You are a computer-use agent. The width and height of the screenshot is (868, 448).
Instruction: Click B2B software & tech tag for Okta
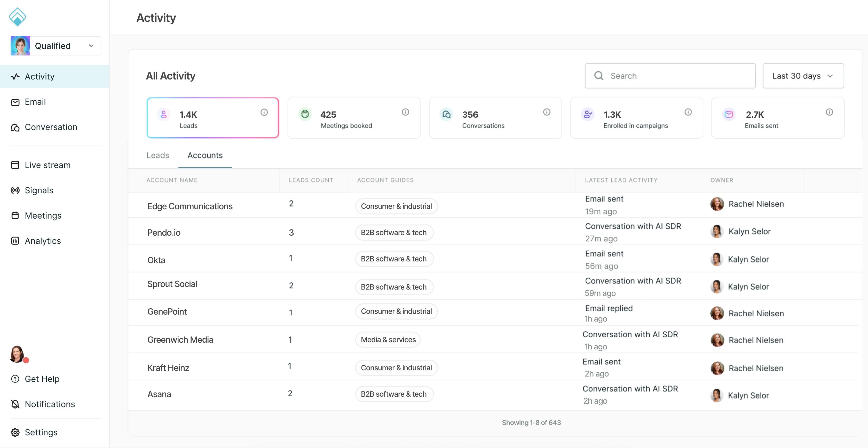pyautogui.click(x=394, y=259)
